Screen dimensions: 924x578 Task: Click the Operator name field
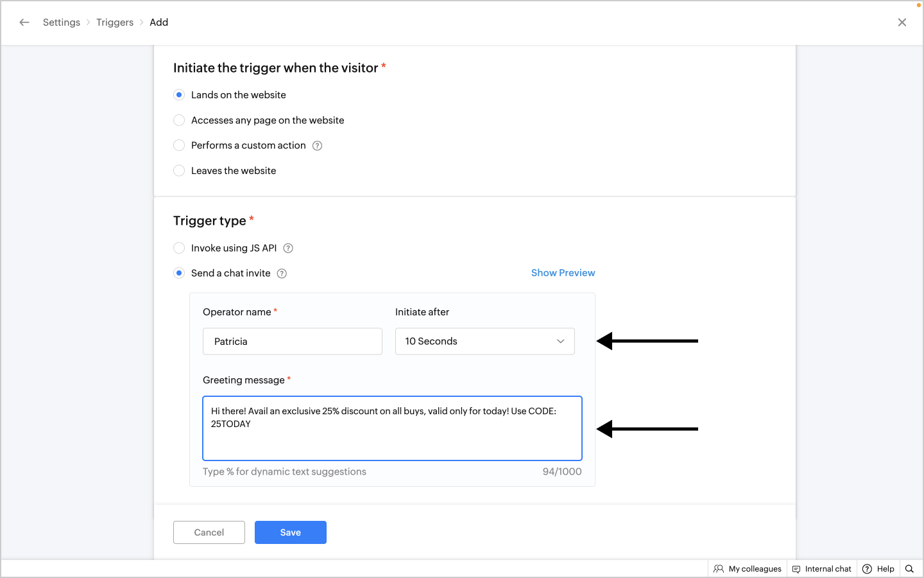click(x=292, y=342)
